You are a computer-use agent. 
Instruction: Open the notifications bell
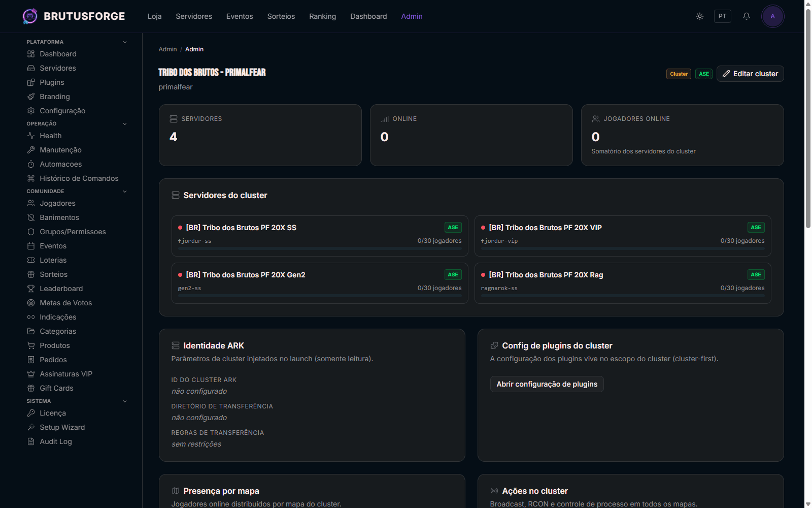(747, 16)
